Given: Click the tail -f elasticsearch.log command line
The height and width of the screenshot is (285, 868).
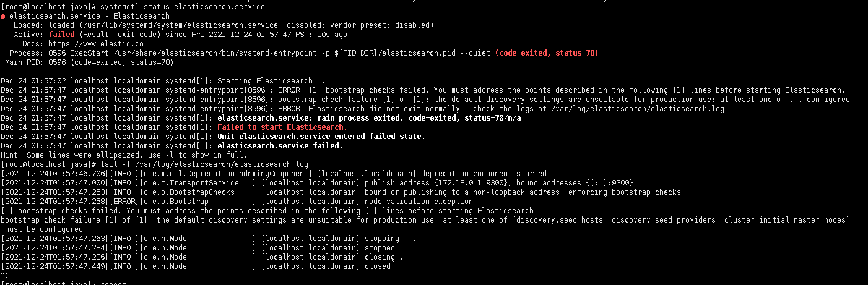Looking at the screenshot, I should (202, 164).
